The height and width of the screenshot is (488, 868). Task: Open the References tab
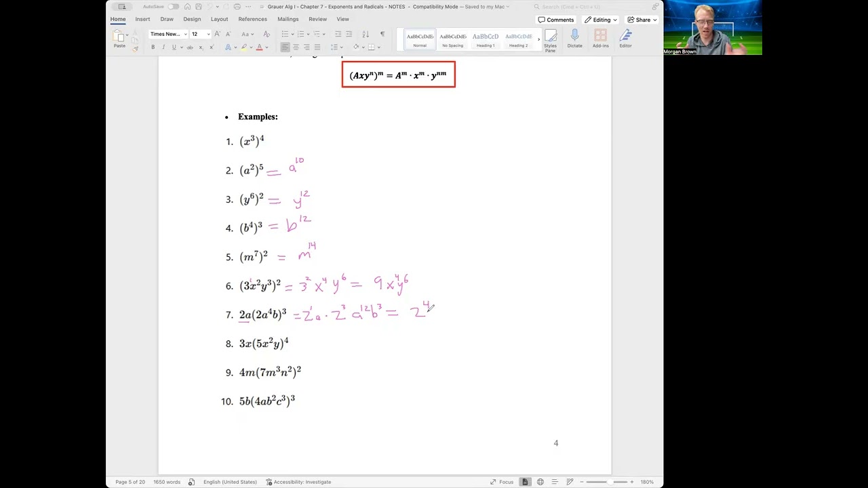[252, 19]
